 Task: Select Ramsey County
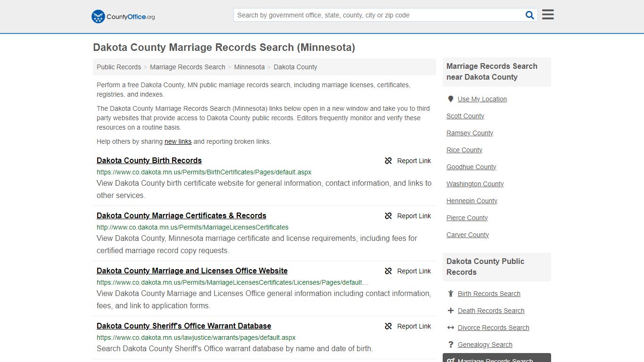point(470,133)
